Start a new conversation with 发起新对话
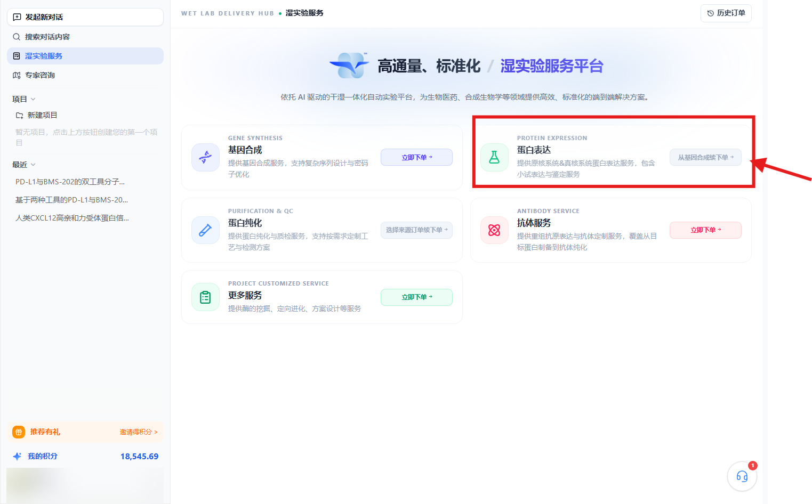 pos(85,17)
